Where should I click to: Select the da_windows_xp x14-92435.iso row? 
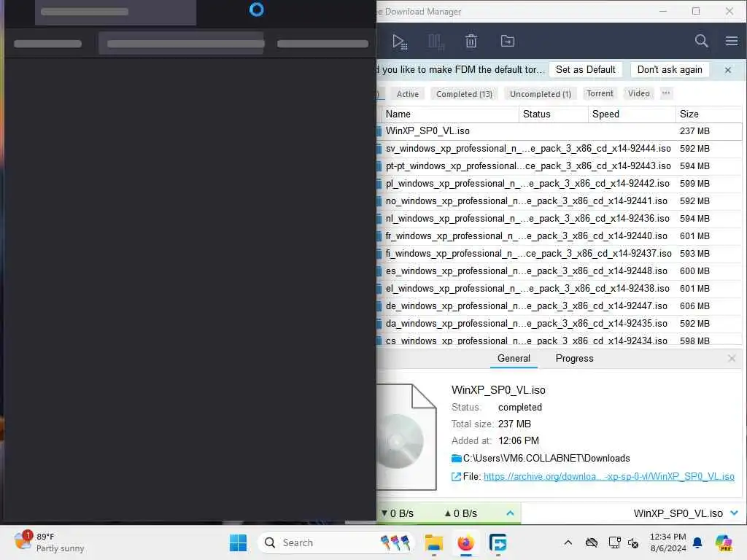click(559, 324)
